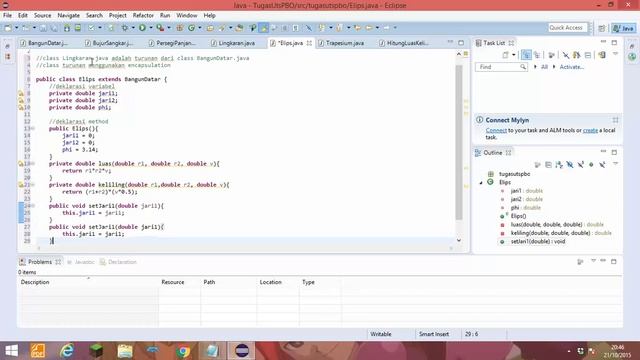
Task: Click the Activate... link in Task List
Action: (571, 67)
